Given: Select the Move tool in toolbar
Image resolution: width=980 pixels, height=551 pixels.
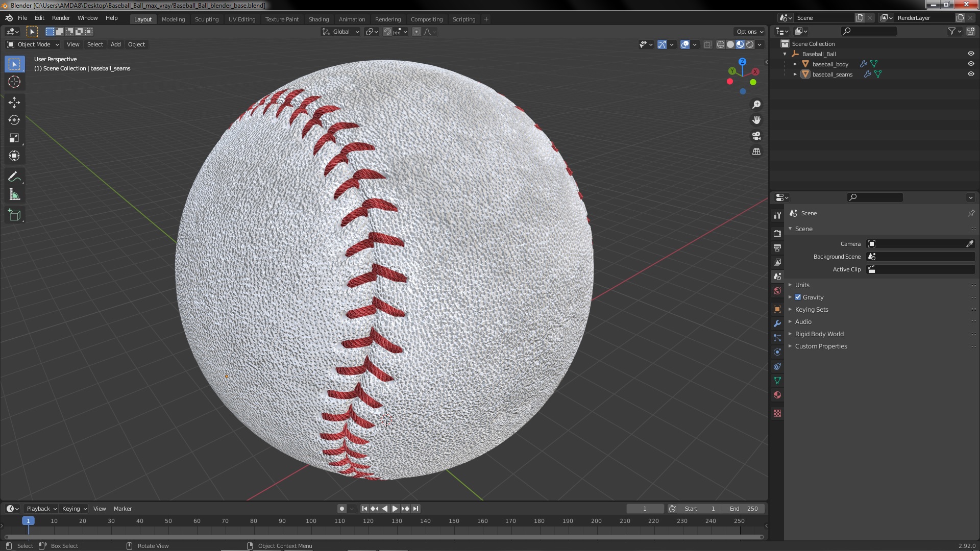Looking at the screenshot, I should pos(14,102).
